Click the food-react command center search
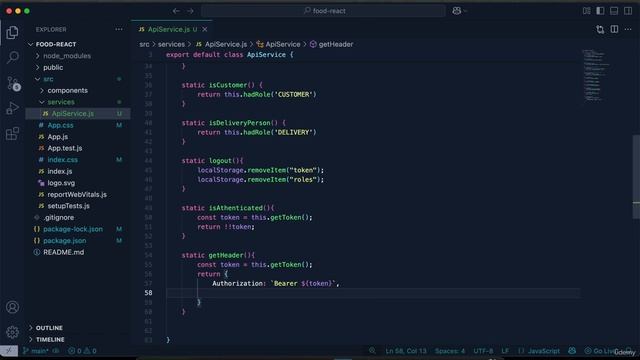The image size is (640, 360). (324, 11)
